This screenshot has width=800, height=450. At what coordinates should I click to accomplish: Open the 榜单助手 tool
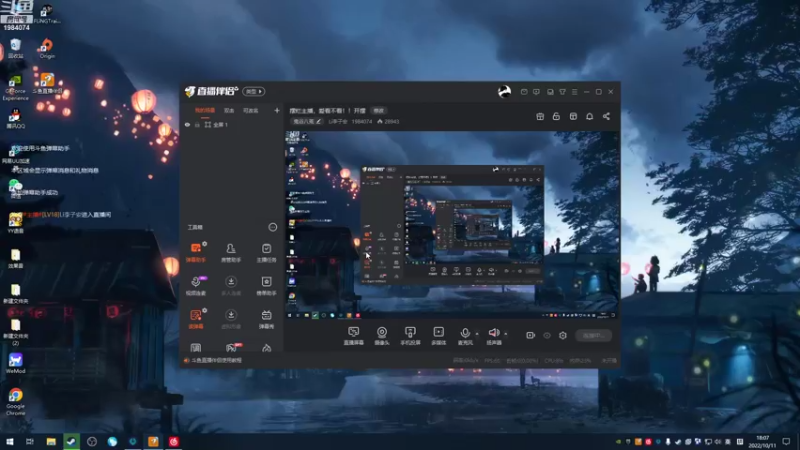(266, 286)
